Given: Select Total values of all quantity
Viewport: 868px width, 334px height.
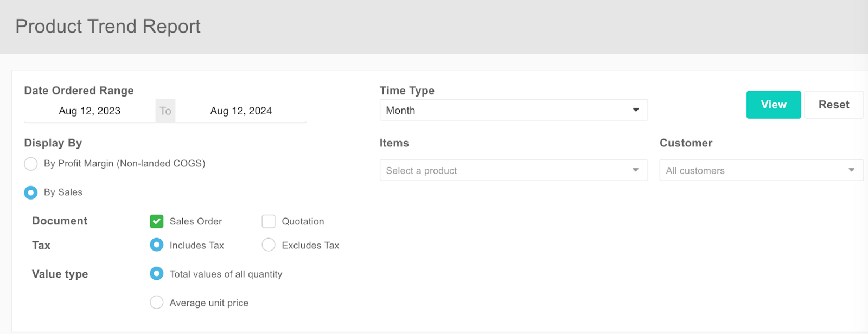Looking at the screenshot, I should 157,274.
